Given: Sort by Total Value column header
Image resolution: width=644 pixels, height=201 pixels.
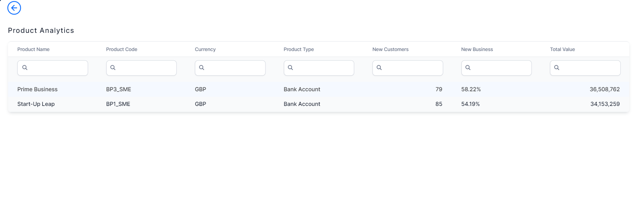Looking at the screenshot, I should coord(562,49).
